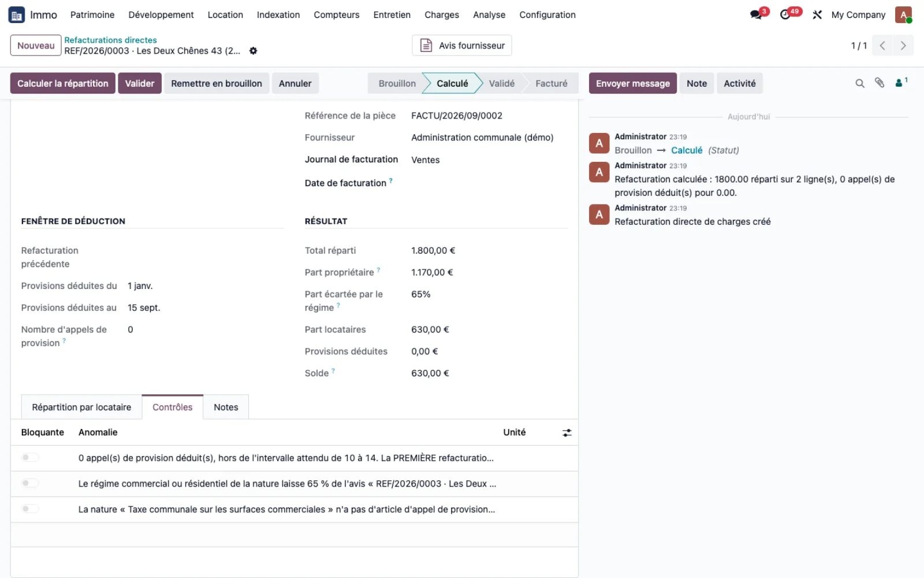This screenshot has width=924, height=578.
Task: Open the Entretien menu
Action: click(x=392, y=15)
